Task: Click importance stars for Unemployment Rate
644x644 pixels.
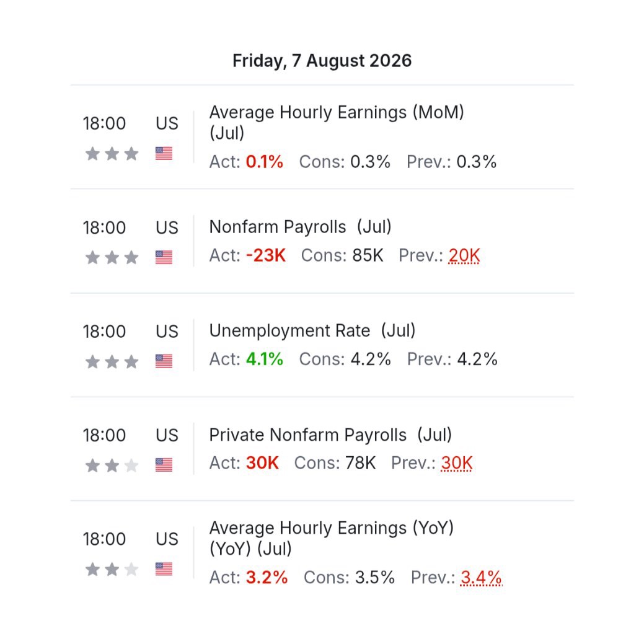Action: [x=112, y=361]
